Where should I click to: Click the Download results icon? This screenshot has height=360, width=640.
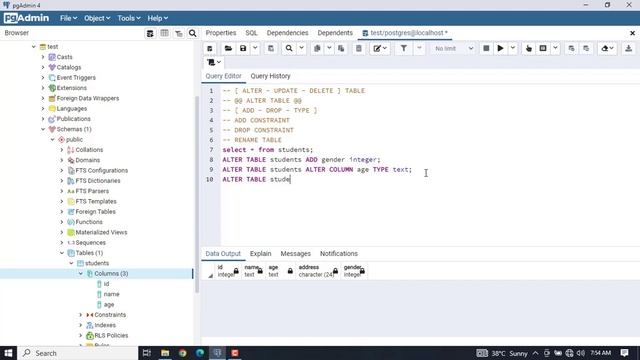click(x=629, y=48)
